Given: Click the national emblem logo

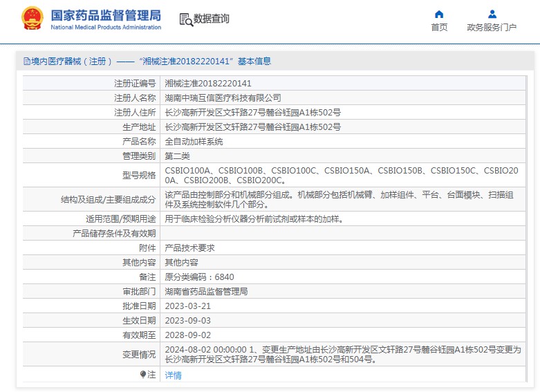Looking at the screenshot, I should (x=32, y=18).
